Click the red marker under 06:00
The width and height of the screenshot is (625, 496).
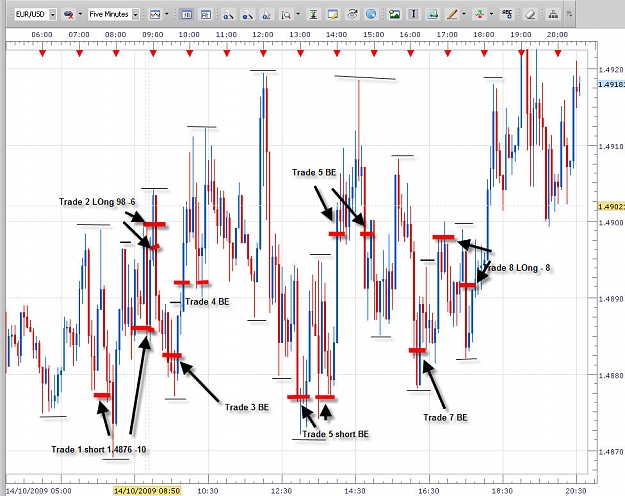click(42, 53)
